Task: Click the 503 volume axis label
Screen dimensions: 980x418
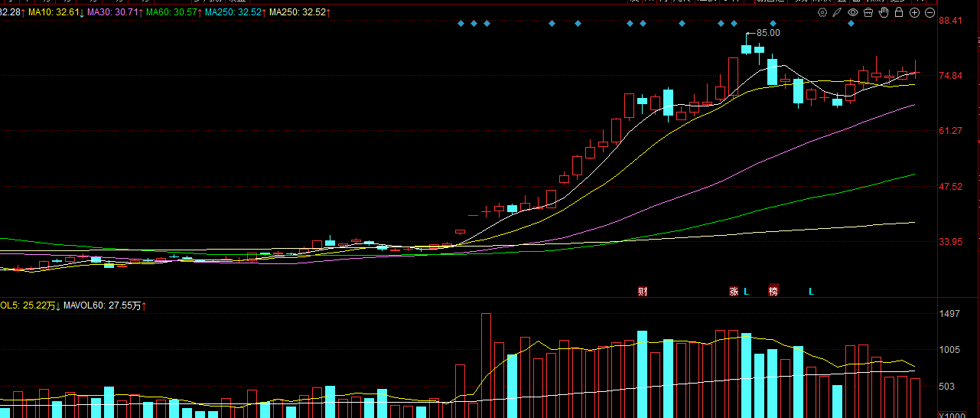Action: tap(946, 387)
